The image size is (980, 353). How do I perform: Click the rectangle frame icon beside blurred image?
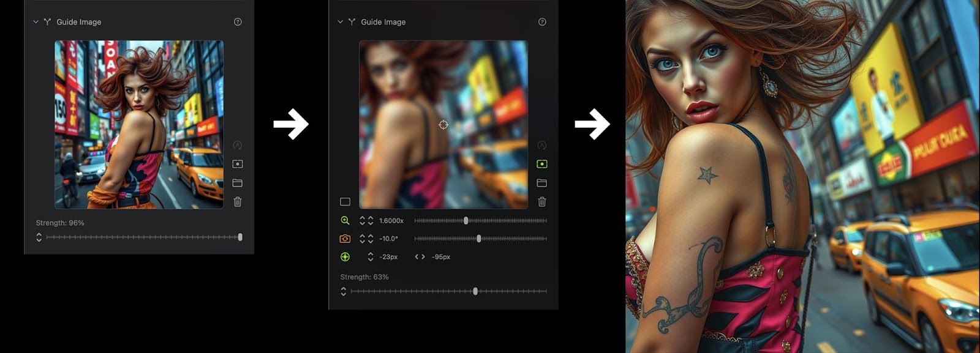coord(345,202)
